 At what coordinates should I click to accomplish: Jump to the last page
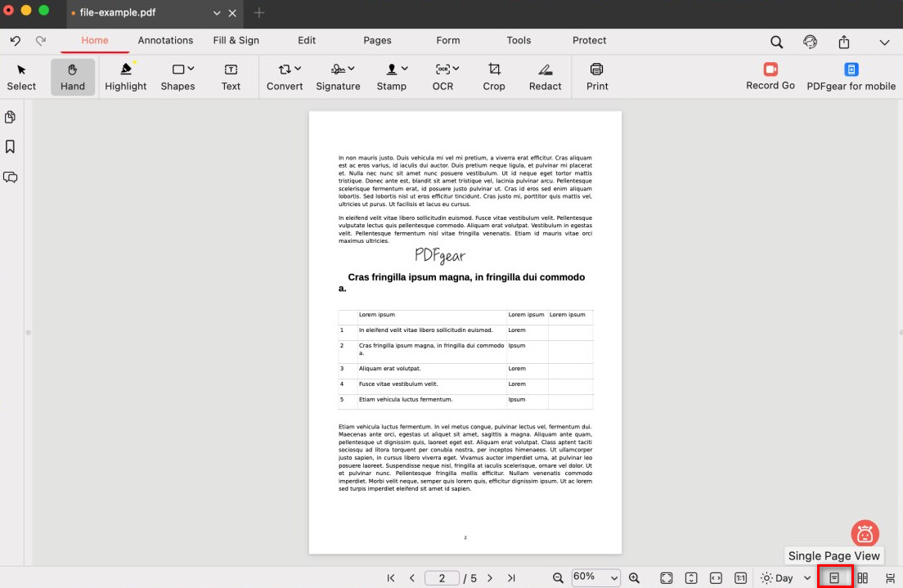pyautogui.click(x=511, y=578)
